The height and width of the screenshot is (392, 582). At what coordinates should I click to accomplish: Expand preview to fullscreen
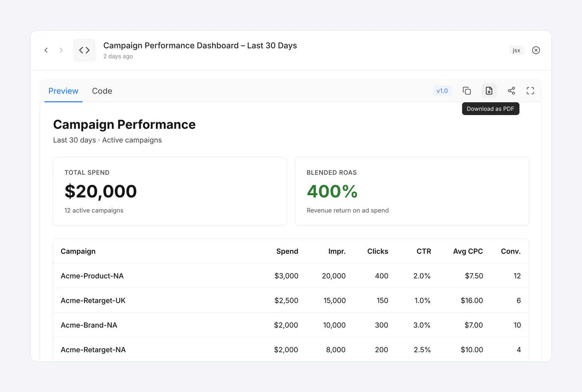tap(530, 91)
